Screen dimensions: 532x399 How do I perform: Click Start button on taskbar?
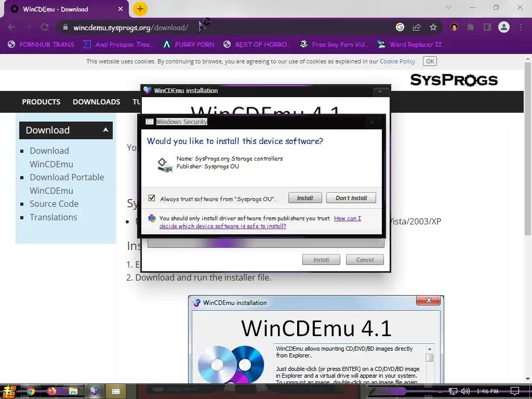click(8, 392)
